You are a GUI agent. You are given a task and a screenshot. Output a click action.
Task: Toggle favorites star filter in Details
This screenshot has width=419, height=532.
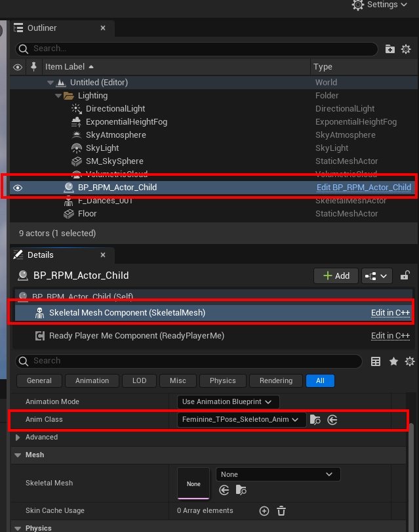pos(393,361)
